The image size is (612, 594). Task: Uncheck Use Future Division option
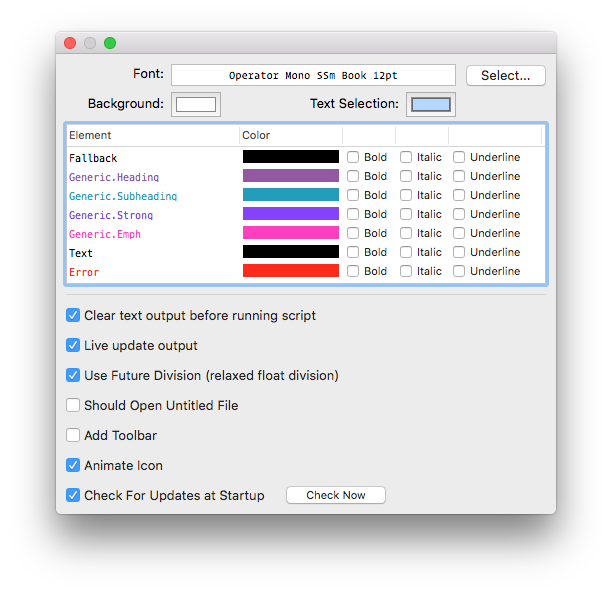[x=73, y=375]
